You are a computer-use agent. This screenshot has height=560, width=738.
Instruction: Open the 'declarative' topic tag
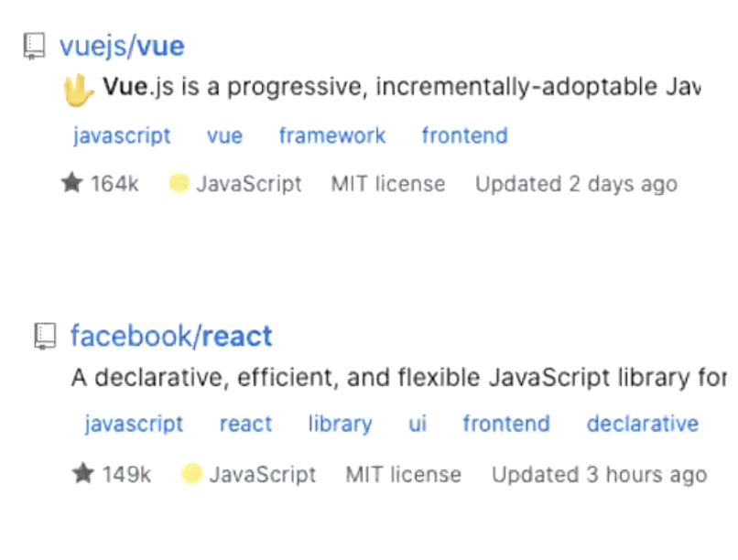tap(642, 425)
